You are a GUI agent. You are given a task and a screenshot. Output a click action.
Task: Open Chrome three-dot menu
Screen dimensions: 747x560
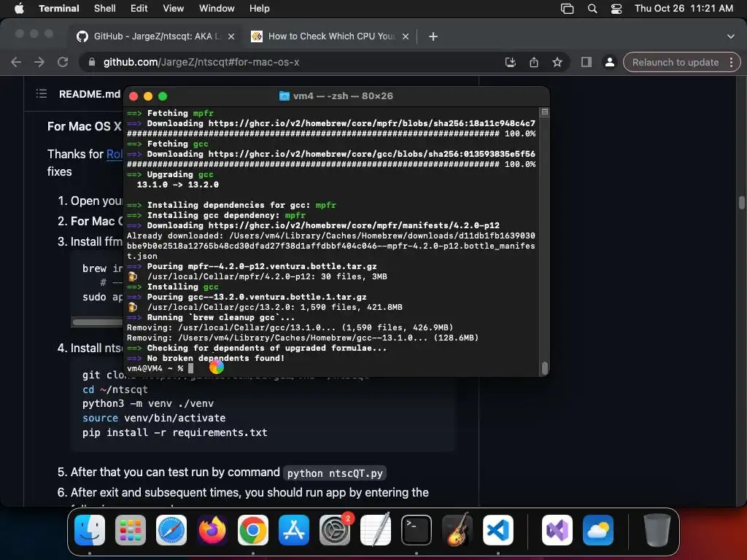coord(731,62)
